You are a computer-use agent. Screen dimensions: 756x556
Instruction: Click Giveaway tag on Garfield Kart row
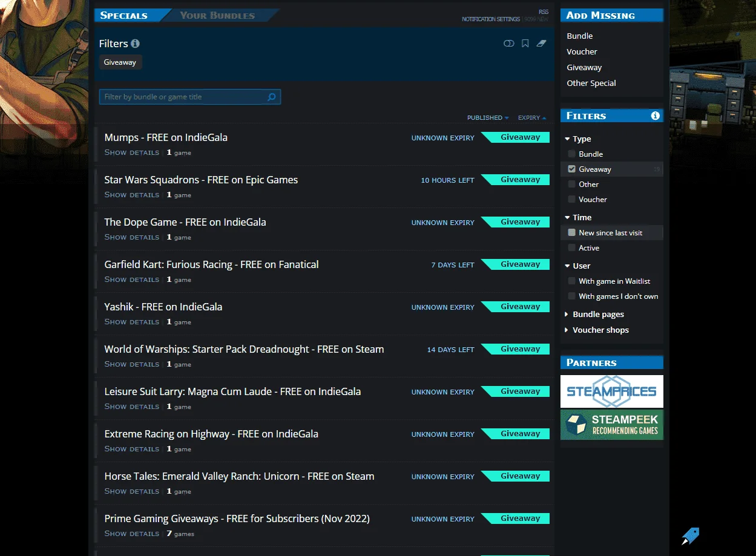[516, 264]
